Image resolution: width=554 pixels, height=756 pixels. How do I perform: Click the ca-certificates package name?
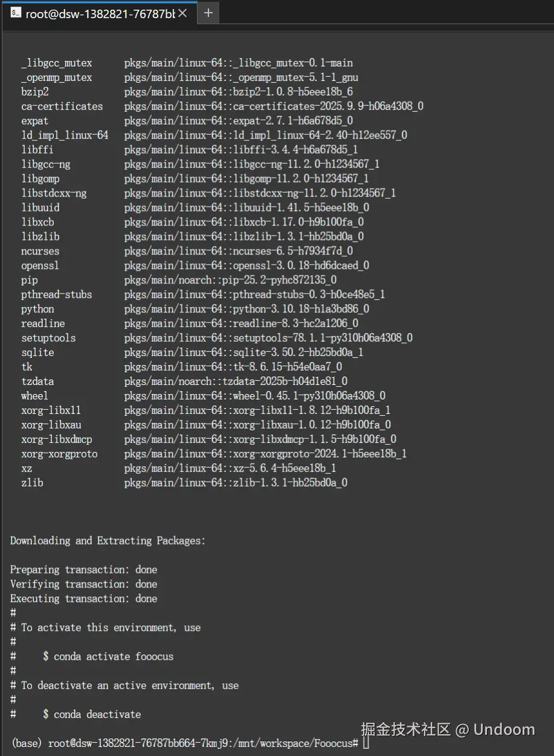click(x=62, y=106)
